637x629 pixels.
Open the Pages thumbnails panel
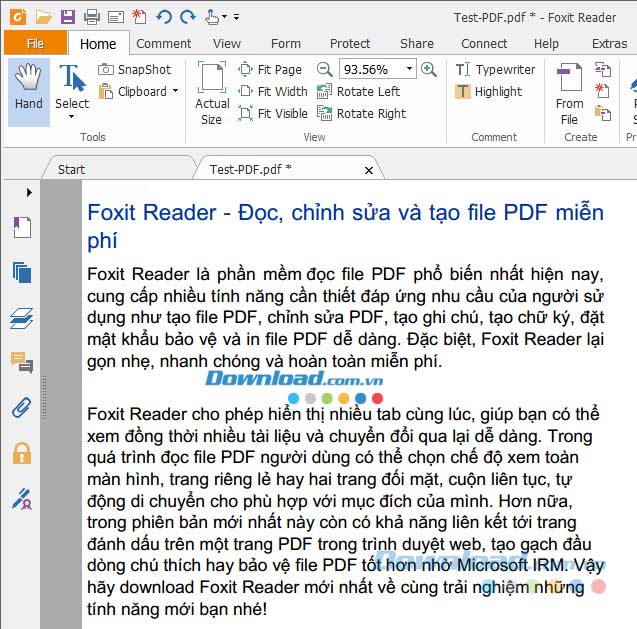click(x=22, y=273)
